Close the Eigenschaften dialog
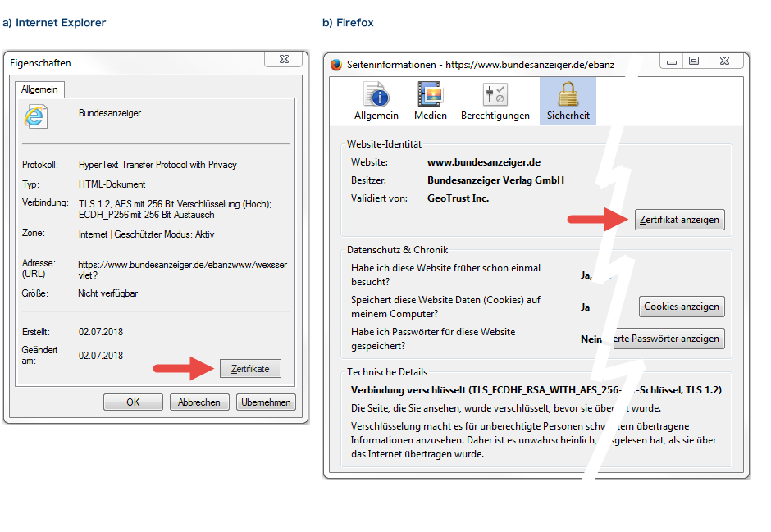The image size is (771, 532). pyautogui.click(x=284, y=59)
